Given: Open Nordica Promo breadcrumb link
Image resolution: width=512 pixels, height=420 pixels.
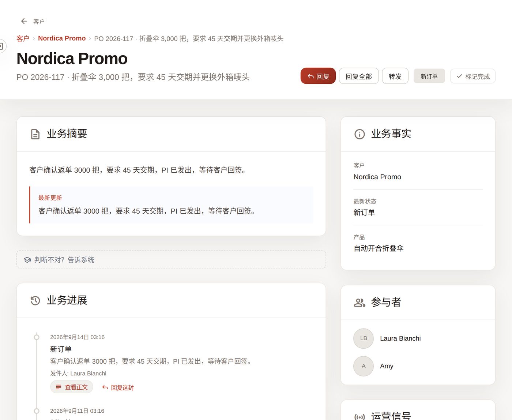Looking at the screenshot, I should click(x=62, y=38).
